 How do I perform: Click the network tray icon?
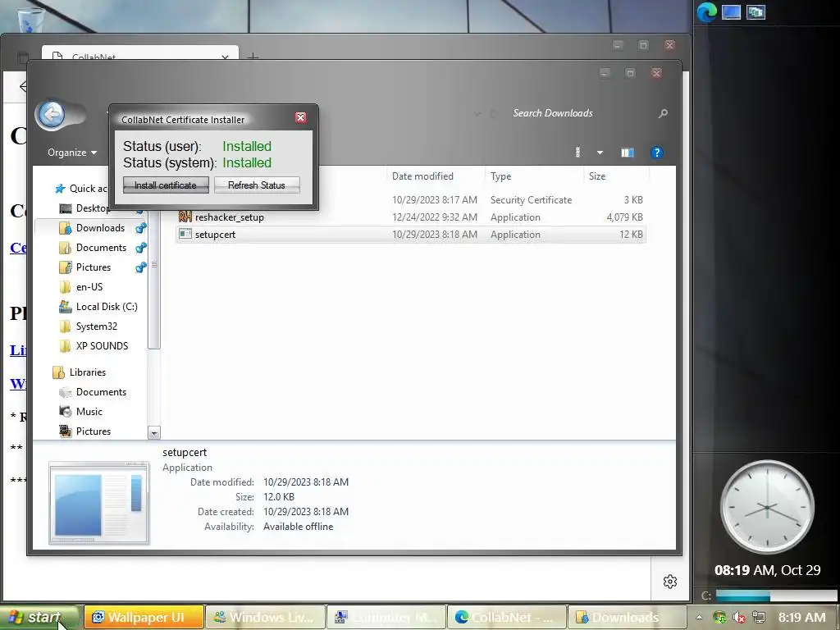759,618
